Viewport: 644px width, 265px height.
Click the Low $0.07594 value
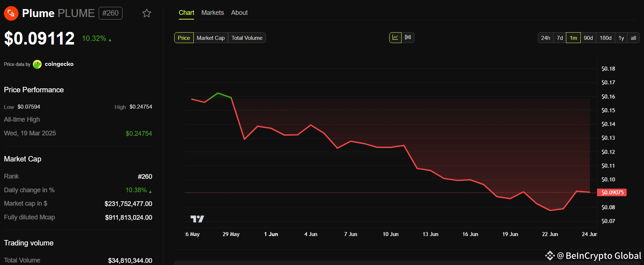29,107
